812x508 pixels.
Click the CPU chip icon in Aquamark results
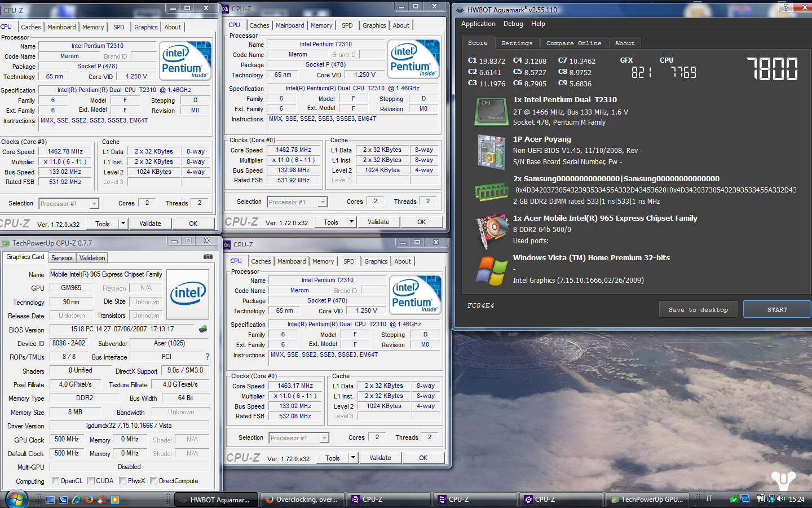[492, 112]
